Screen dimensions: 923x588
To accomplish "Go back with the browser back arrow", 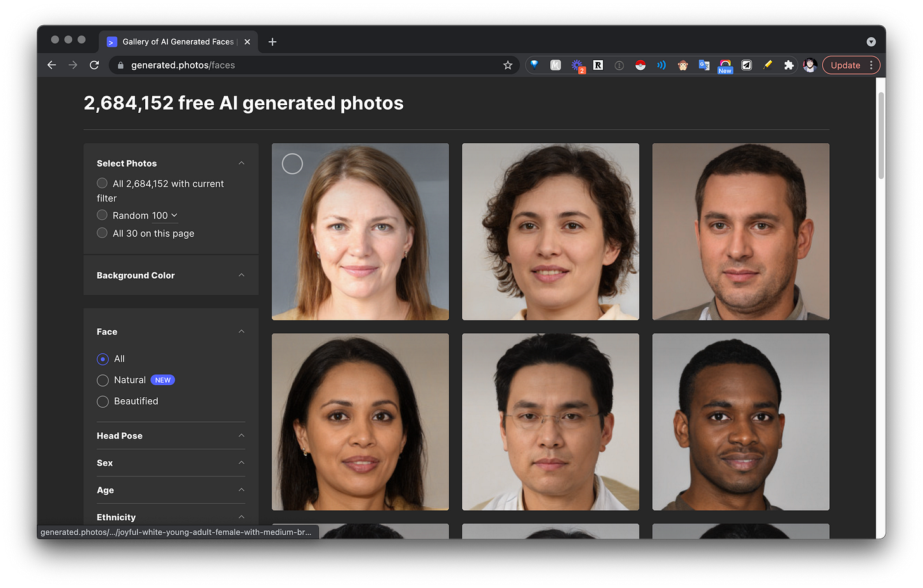I will [52, 65].
